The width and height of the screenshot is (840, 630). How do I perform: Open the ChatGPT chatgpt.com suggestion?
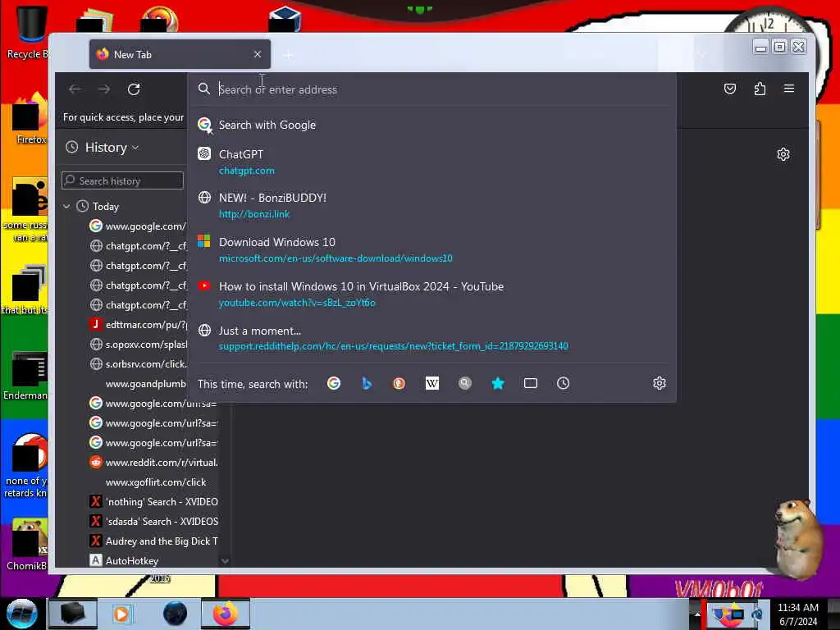[x=431, y=162]
